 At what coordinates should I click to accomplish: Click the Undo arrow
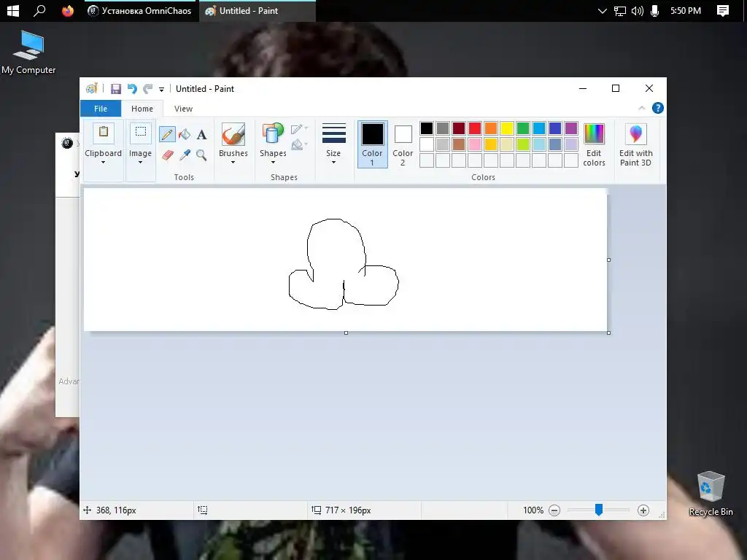click(x=132, y=88)
